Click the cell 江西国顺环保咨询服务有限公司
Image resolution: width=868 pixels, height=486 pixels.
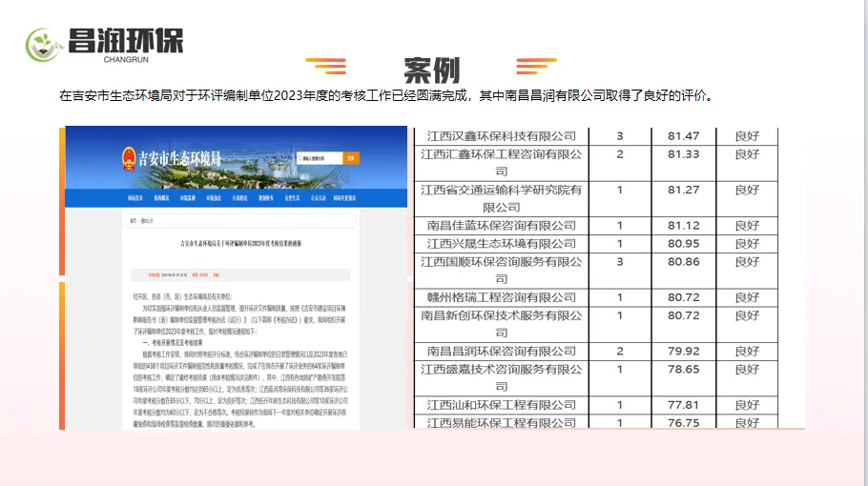coord(502,271)
